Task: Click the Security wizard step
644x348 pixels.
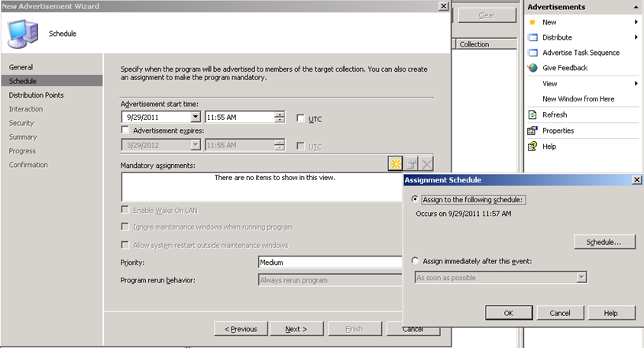Action: (21, 123)
